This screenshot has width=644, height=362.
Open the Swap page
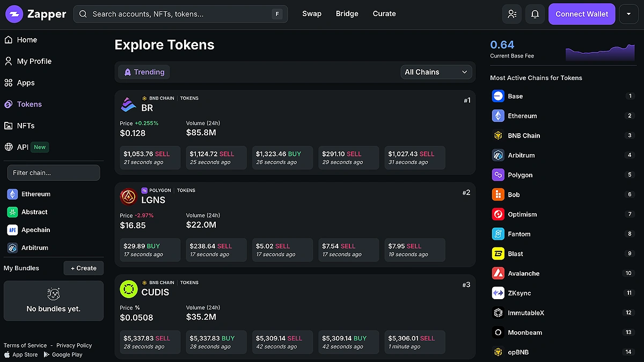coord(311,14)
